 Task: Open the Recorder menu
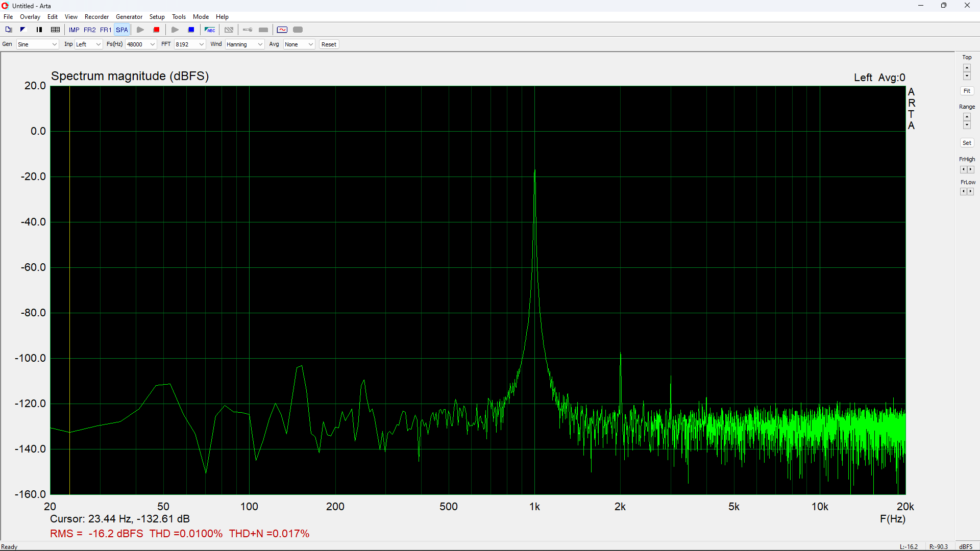coord(96,17)
